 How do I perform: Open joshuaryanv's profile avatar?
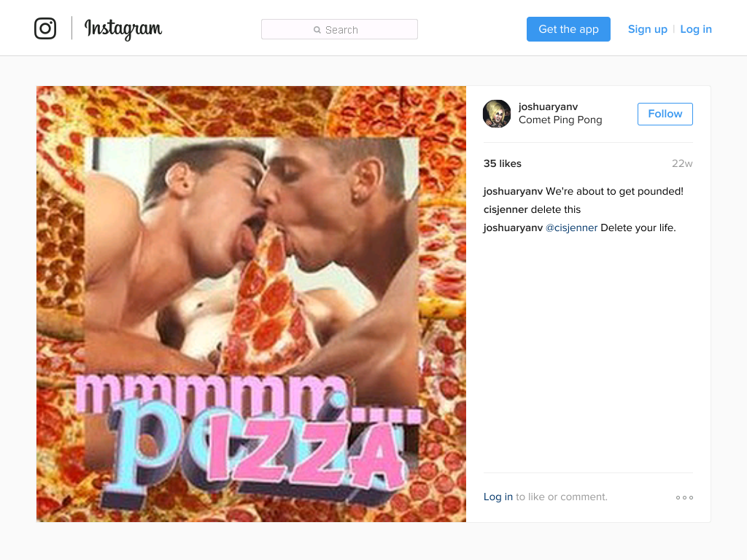[496, 114]
